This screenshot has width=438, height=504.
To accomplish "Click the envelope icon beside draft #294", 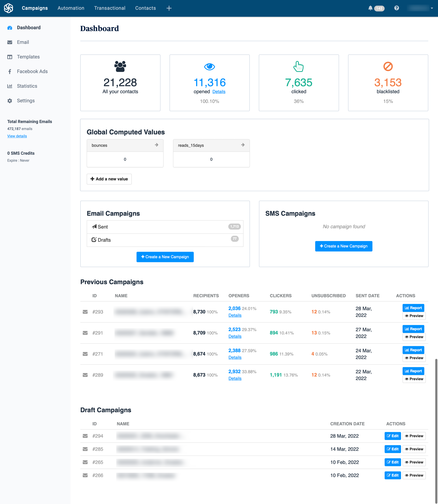I will tap(85, 436).
